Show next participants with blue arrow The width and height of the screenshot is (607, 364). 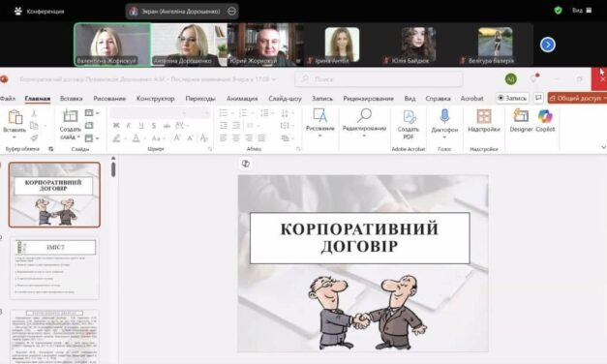547,45
